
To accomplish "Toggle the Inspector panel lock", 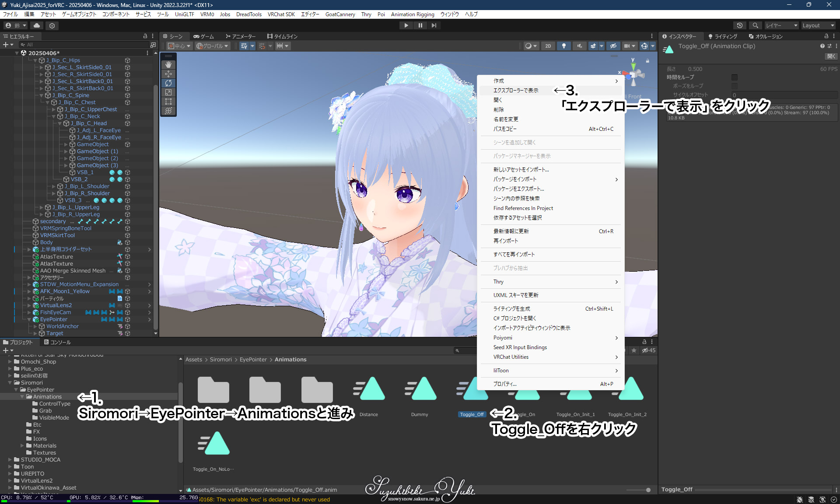I will pos(826,36).
